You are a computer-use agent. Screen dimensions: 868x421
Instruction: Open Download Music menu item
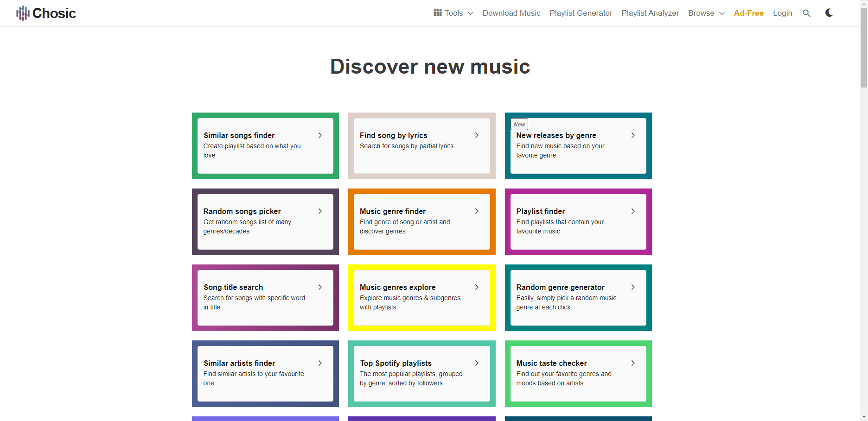click(x=511, y=13)
